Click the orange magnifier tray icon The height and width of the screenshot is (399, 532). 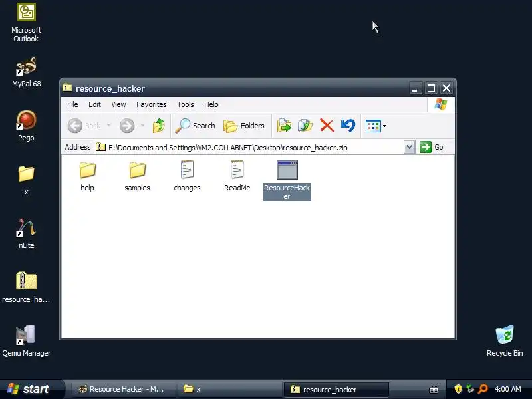(x=483, y=389)
